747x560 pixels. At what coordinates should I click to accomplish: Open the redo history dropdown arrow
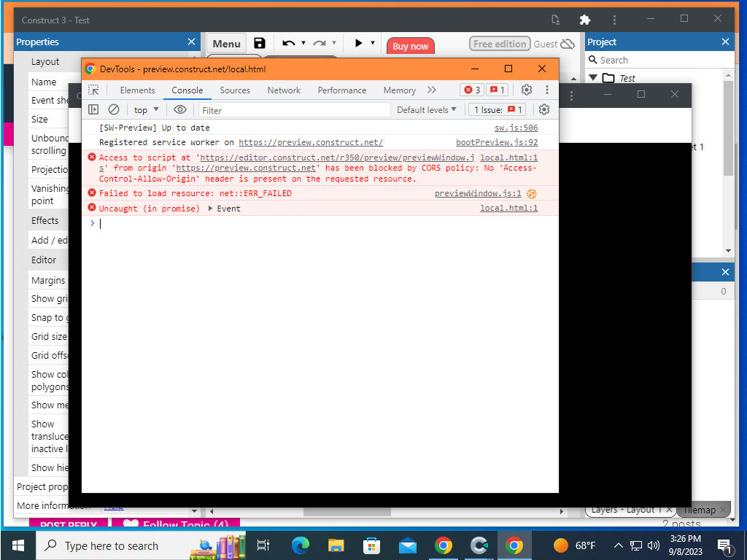tap(334, 43)
